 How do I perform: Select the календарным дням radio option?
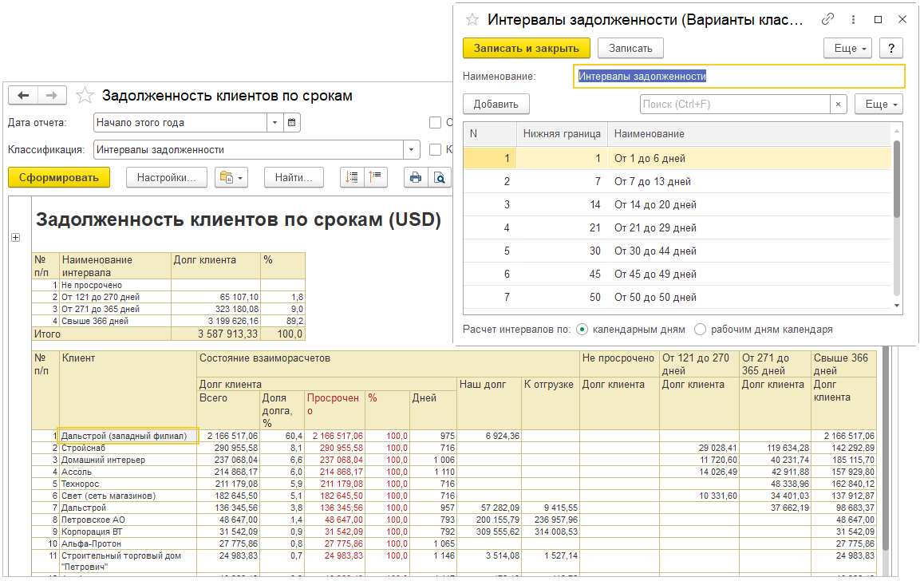582,329
